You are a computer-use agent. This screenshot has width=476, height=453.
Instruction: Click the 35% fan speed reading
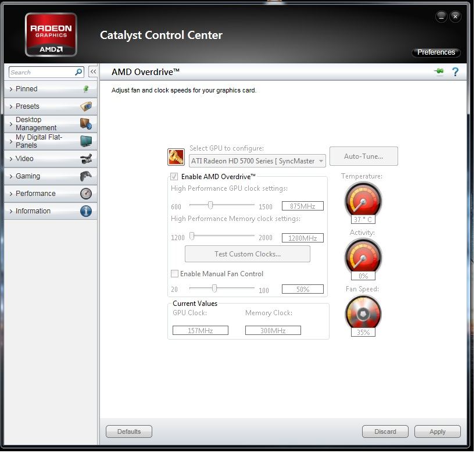363,332
